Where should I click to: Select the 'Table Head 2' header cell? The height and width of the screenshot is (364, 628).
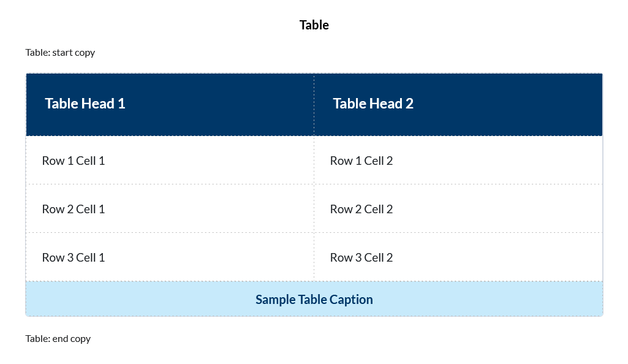(373, 104)
